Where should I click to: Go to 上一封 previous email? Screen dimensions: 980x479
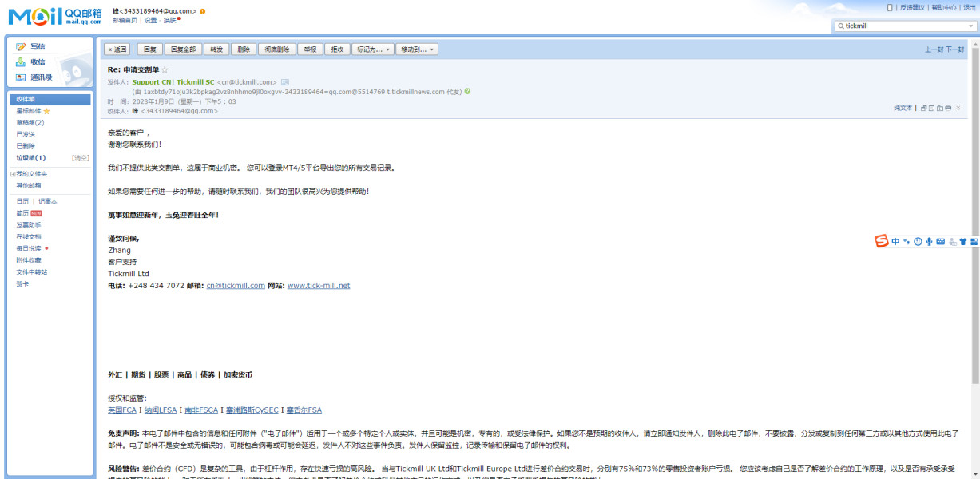pyautogui.click(x=934, y=49)
